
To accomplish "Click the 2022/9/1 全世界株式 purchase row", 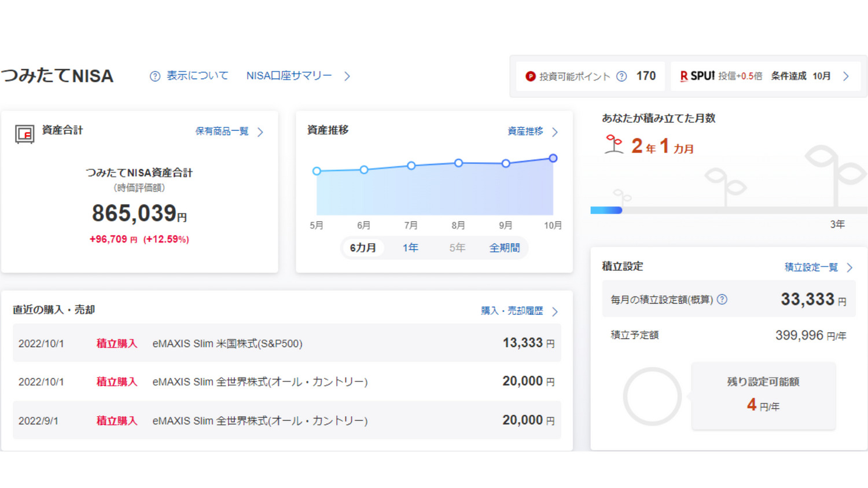I will pyautogui.click(x=287, y=420).
